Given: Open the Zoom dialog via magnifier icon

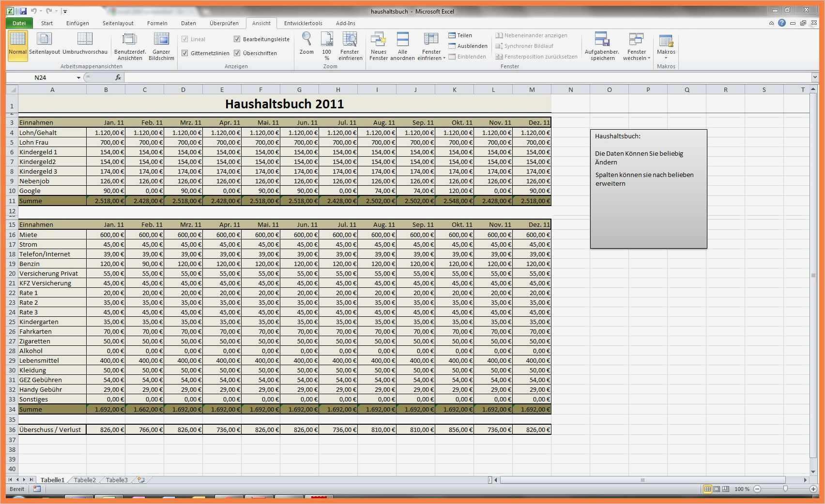Looking at the screenshot, I should click(x=306, y=44).
